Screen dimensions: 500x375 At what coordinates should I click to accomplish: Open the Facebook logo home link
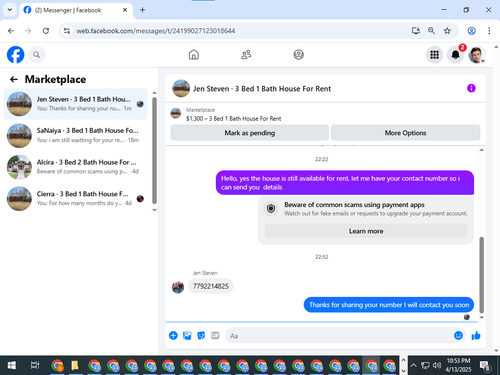pyautogui.click(x=16, y=55)
